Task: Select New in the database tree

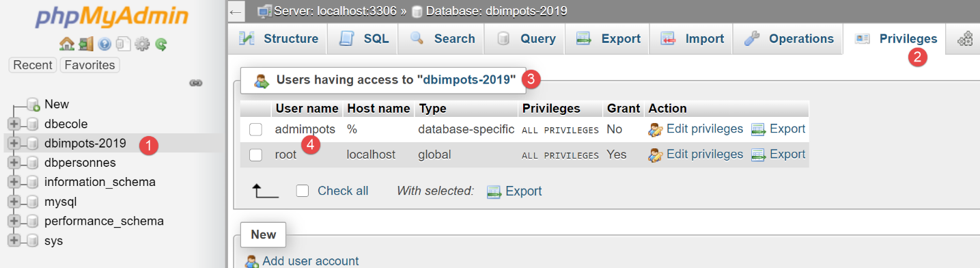Action: point(57,104)
